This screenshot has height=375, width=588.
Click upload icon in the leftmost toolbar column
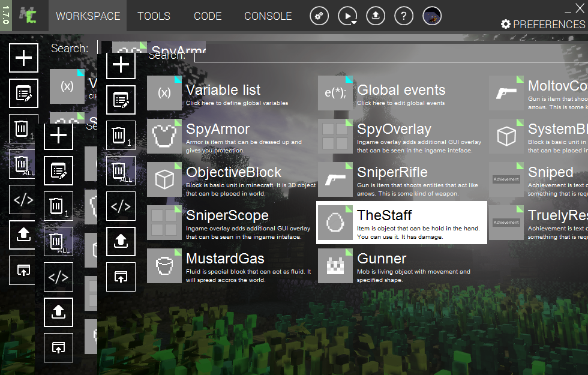pos(23,235)
